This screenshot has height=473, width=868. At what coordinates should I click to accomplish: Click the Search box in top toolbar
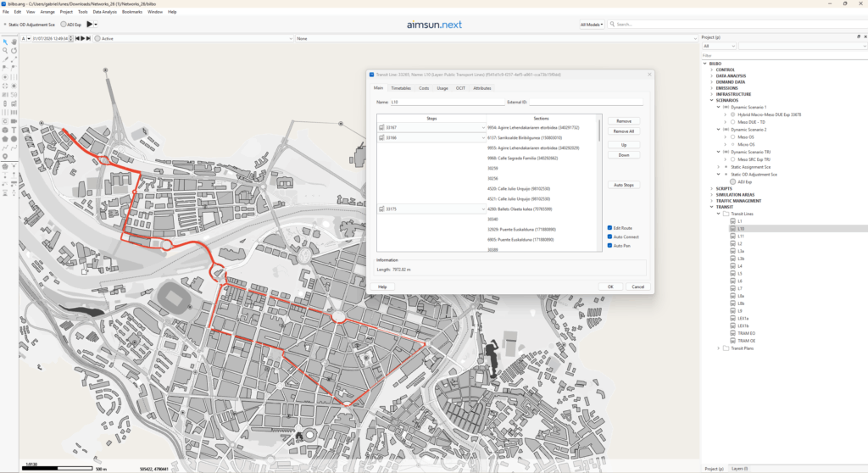coord(737,25)
